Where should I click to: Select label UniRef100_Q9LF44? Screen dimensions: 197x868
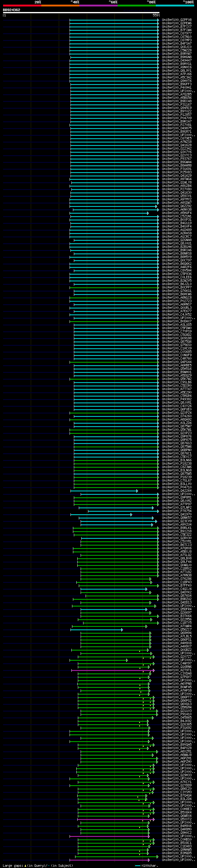[177, 562]
